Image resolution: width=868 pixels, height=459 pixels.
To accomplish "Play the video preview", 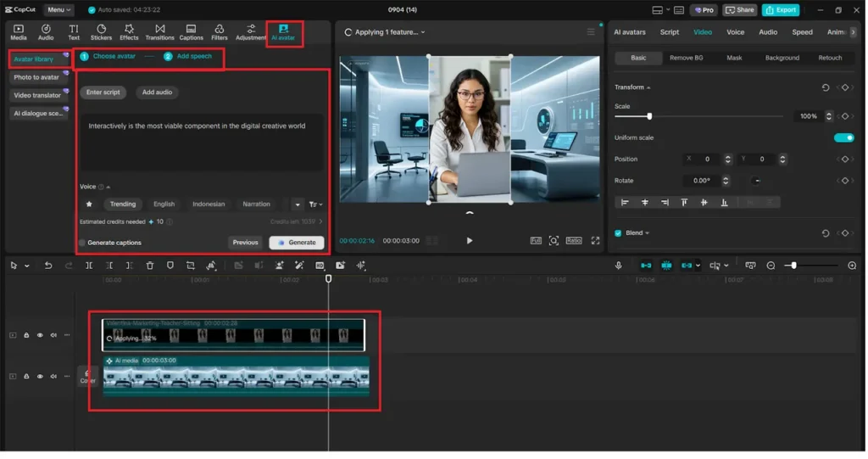I will pos(470,241).
